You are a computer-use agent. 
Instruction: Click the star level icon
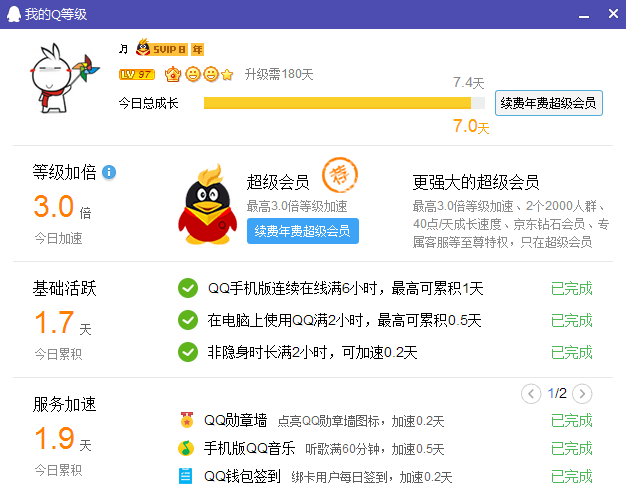(x=227, y=75)
